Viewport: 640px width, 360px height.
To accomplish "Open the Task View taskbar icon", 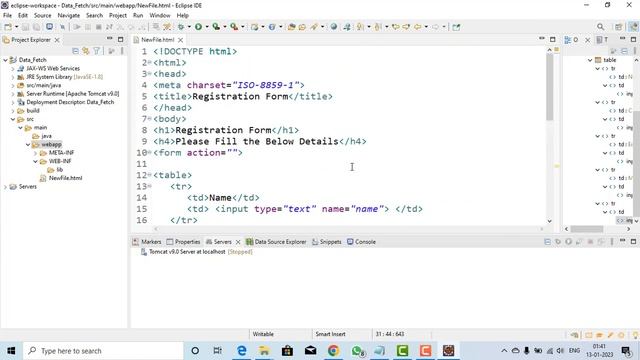I will pos(218,351).
